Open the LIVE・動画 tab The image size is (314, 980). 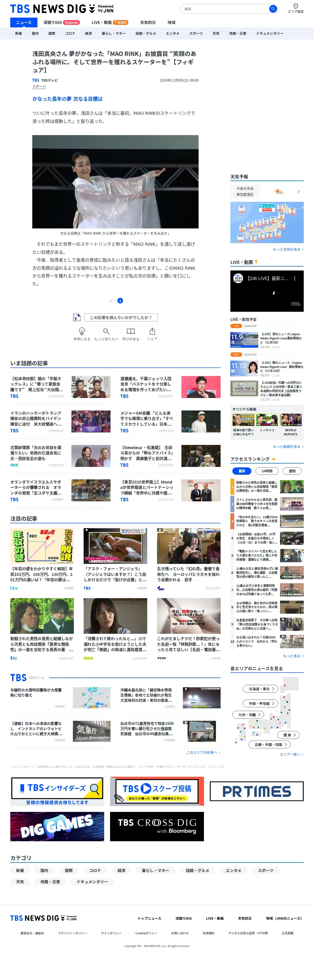(110, 22)
